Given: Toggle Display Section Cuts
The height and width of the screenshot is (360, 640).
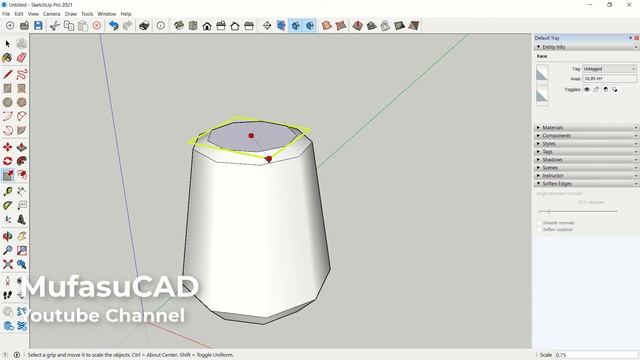Looking at the screenshot, I should 296,26.
